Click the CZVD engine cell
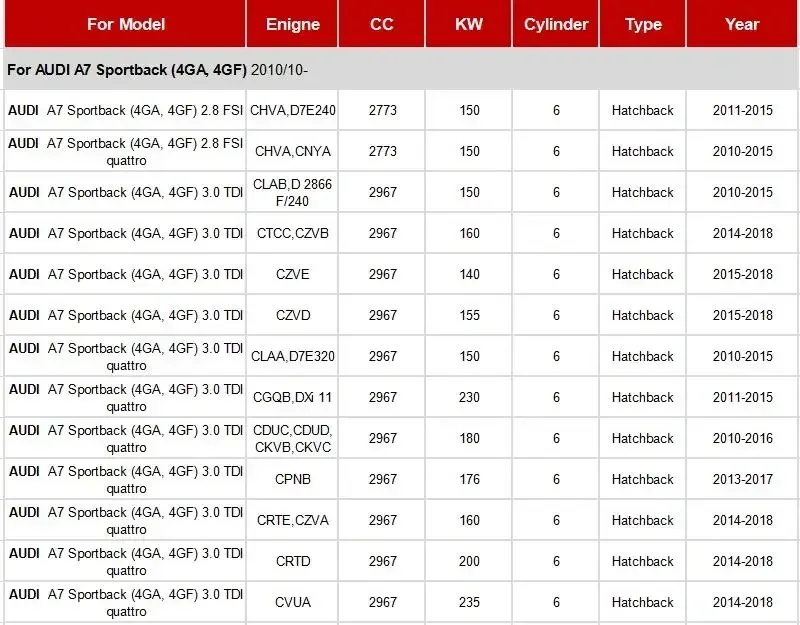The width and height of the screenshot is (800, 625). pyautogui.click(x=292, y=315)
